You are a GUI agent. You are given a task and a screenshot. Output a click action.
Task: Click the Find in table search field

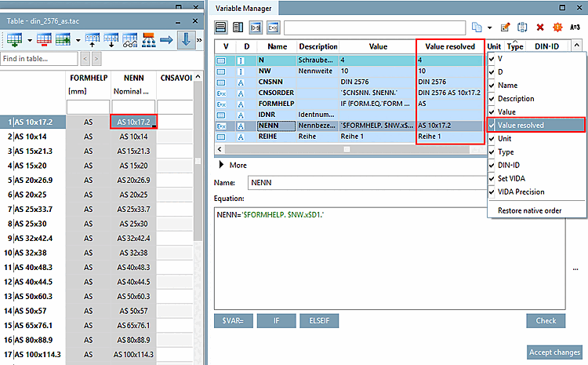pyautogui.click(x=39, y=58)
